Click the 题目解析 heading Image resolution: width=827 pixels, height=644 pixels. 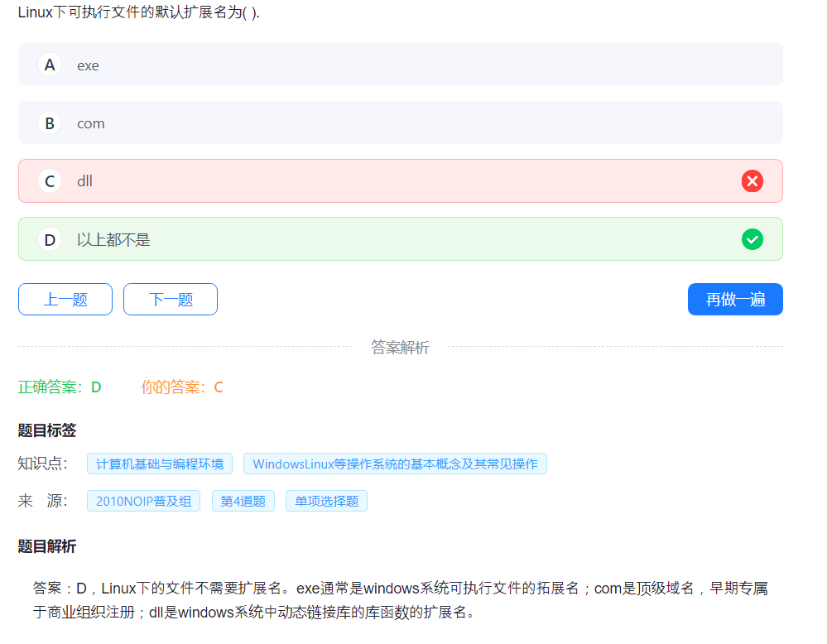pyautogui.click(x=47, y=546)
